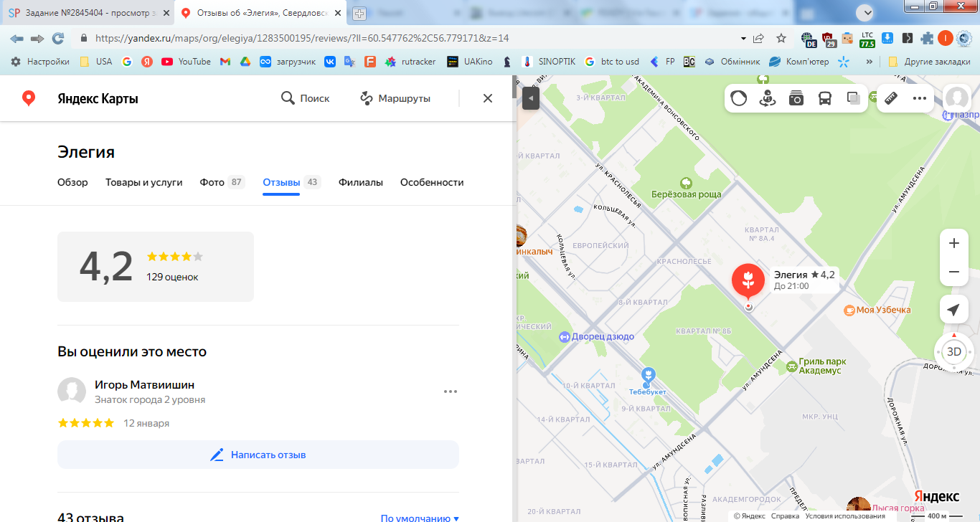Open three-dot menu for Игорь Матвиишин's review

point(451,391)
